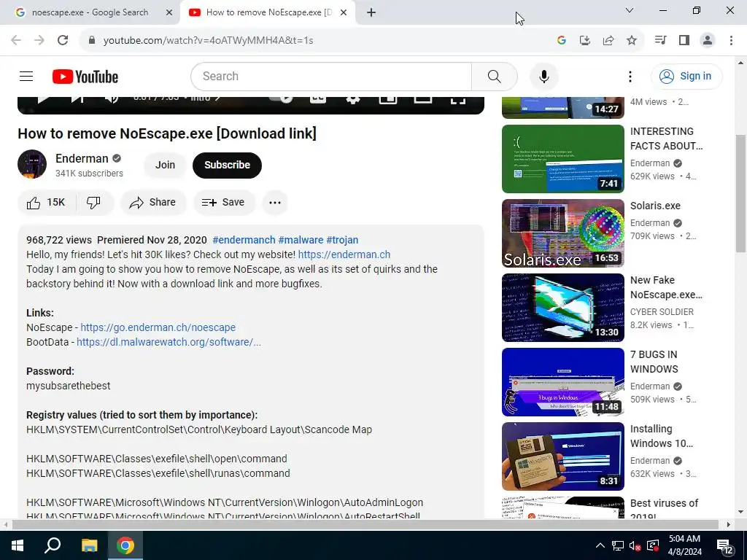Viewport: 747px width, 560px height.
Task: Open YouTube settings three-dot menu near Sign in
Action: pyautogui.click(x=630, y=76)
